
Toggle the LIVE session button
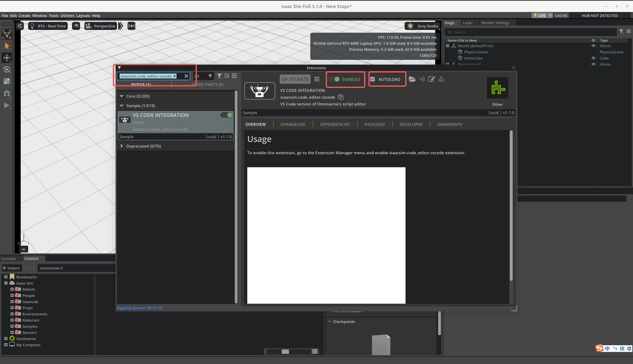pos(540,15)
